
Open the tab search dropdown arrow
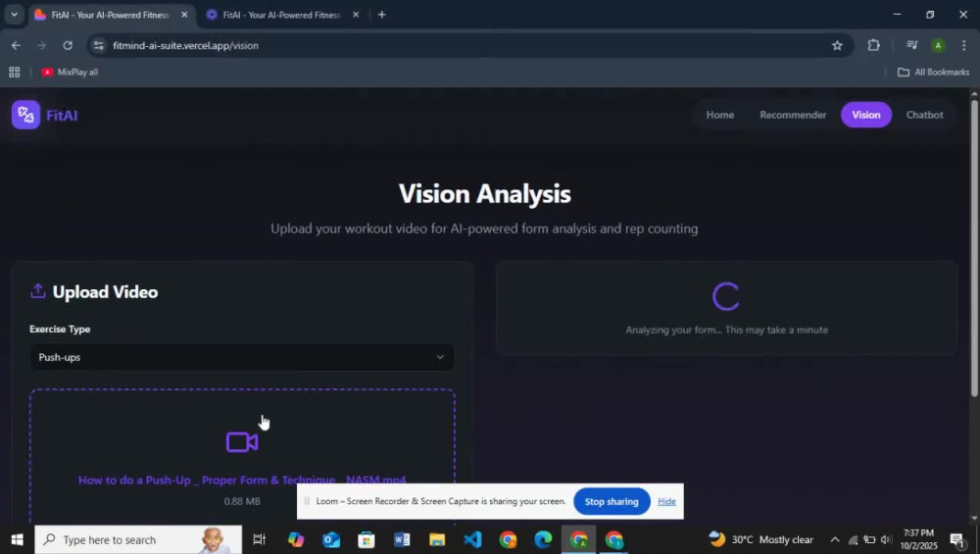14,15
